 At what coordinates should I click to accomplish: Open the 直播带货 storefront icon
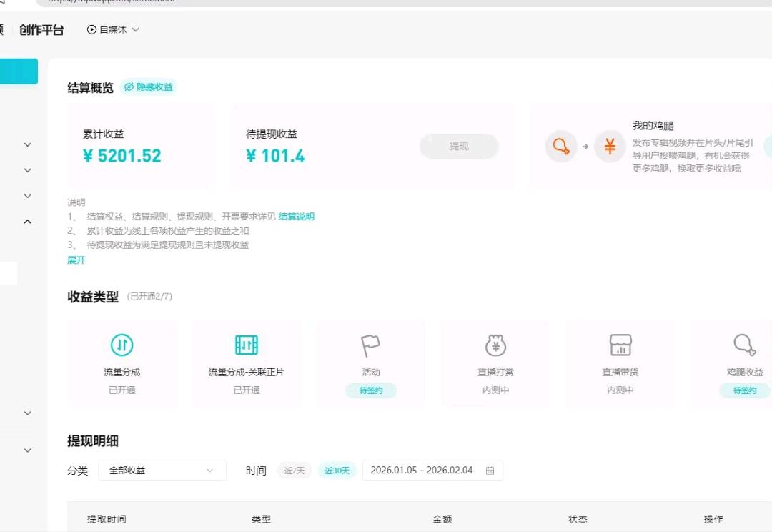point(620,345)
